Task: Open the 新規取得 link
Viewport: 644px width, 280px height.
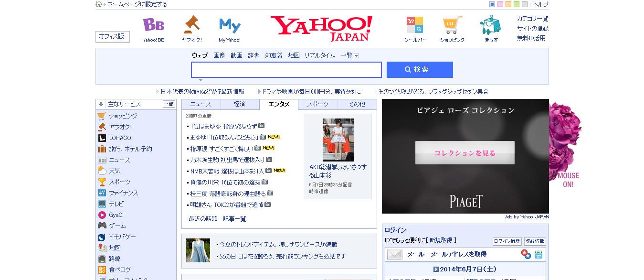Action: pos(442,240)
